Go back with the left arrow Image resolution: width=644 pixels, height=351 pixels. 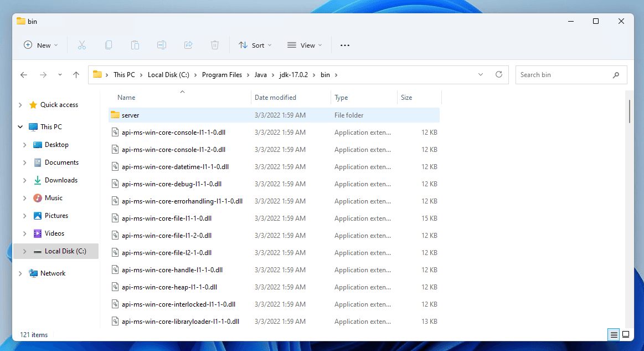click(24, 75)
